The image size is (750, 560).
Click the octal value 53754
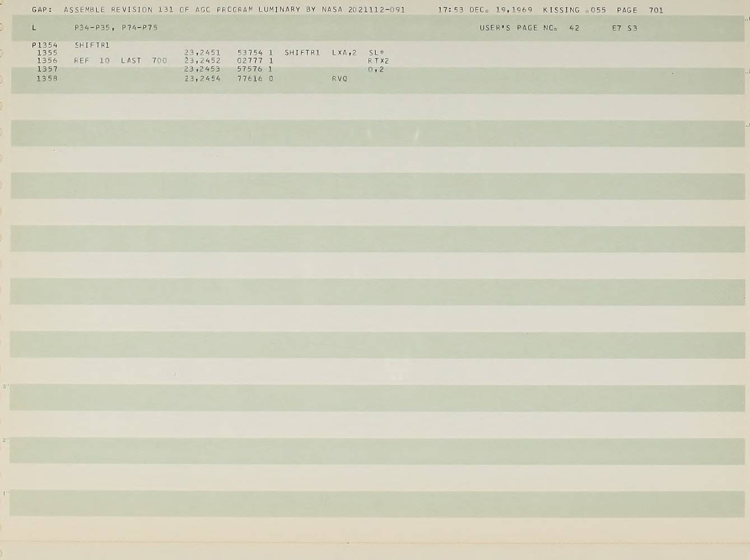[x=250, y=53]
